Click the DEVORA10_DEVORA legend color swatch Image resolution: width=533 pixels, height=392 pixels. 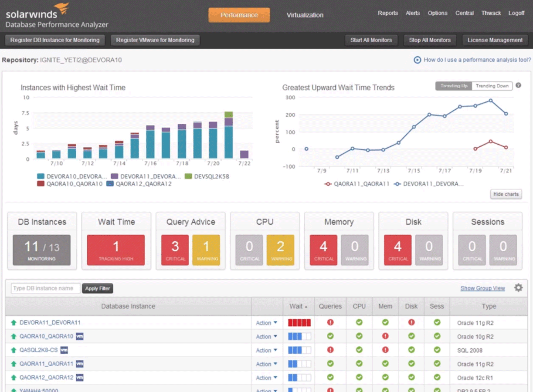tap(41, 176)
